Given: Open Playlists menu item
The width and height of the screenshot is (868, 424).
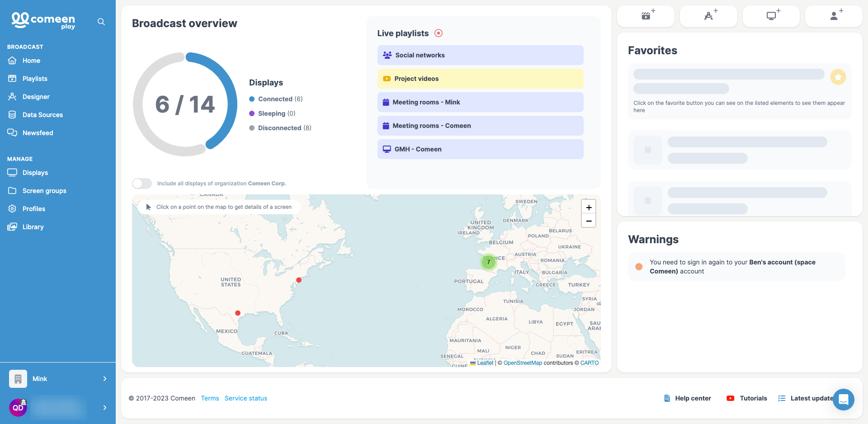Looking at the screenshot, I should (x=35, y=79).
